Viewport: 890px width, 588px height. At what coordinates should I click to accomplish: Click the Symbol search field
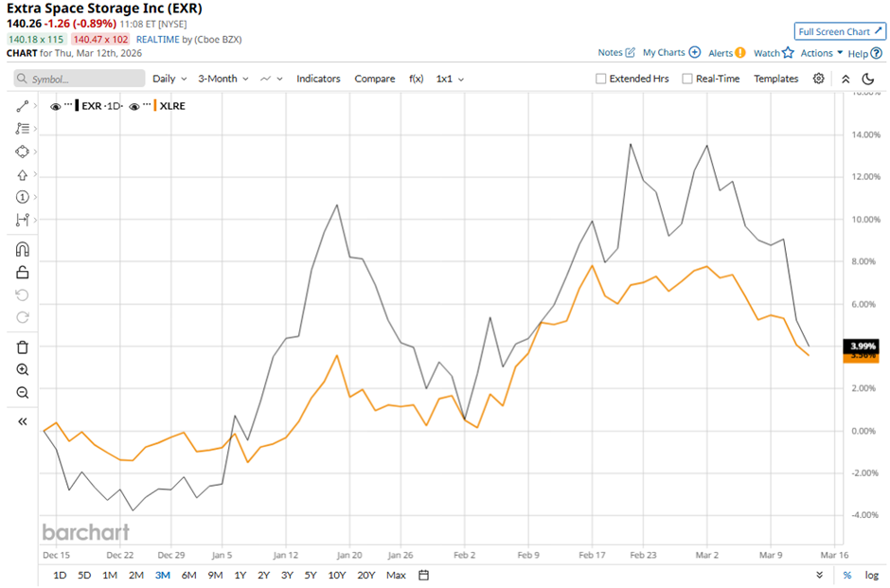[80, 79]
